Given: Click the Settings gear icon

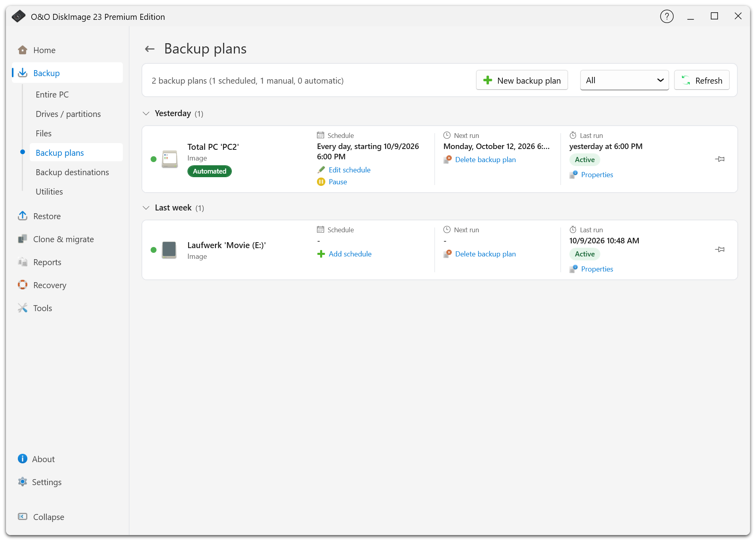Looking at the screenshot, I should point(23,482).
